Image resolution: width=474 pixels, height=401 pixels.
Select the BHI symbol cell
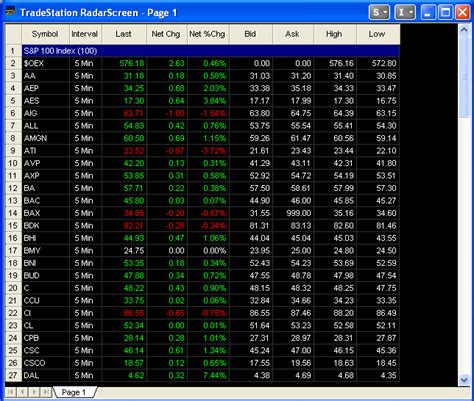[x=45, y=238]
